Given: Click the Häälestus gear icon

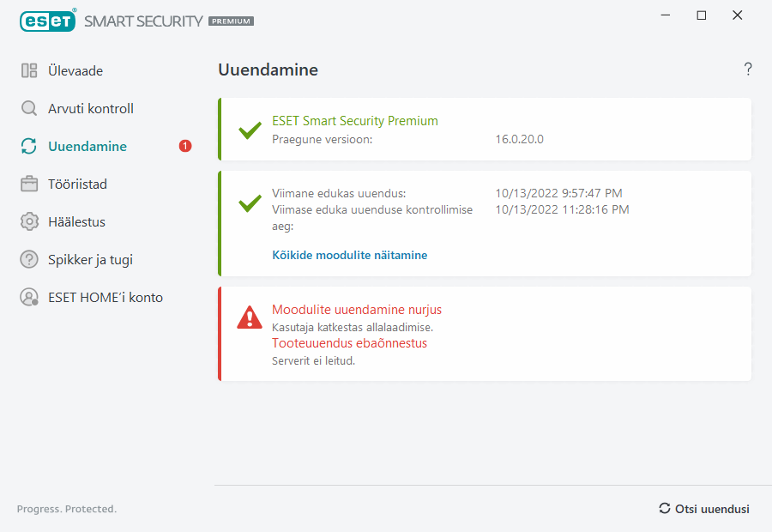Looking at the screenshot, I should click(29, 222).
